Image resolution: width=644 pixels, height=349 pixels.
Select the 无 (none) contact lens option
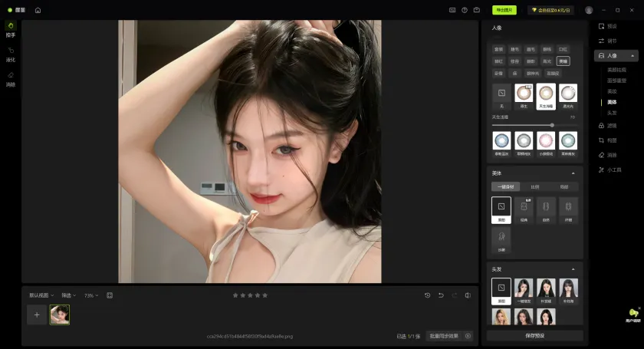(x=501, y=97)
